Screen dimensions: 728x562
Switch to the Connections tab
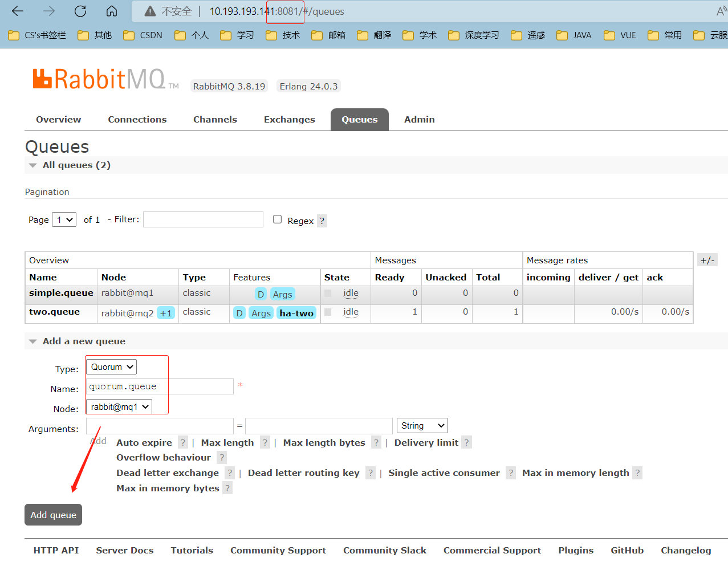tap(137, 119)
